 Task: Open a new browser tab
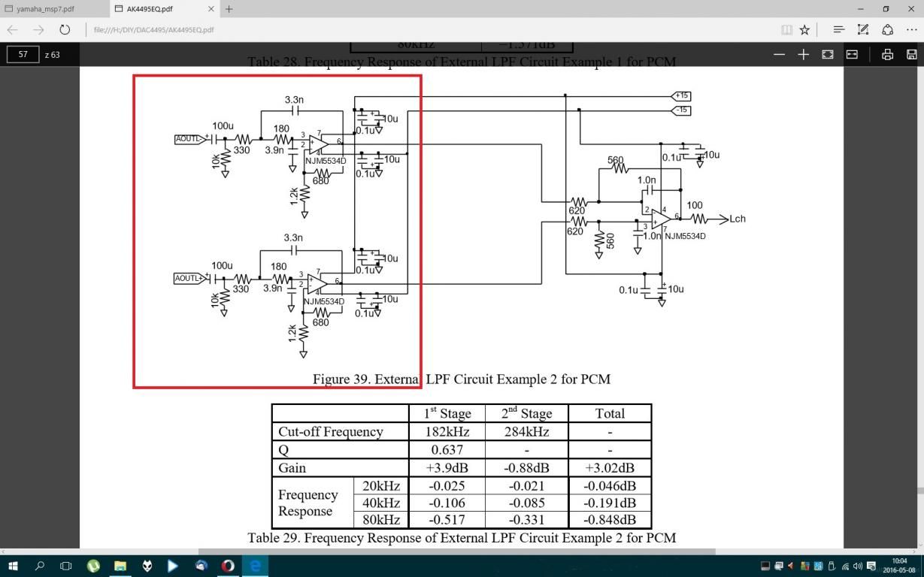229,9
